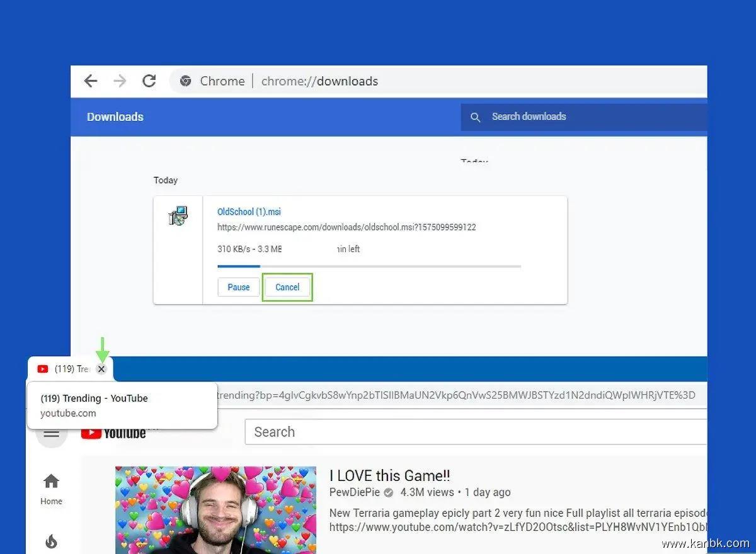Click the magnifier icon in downloads search
The width and height of the screenshot is (756, 554).
click(x=476, y=117)
